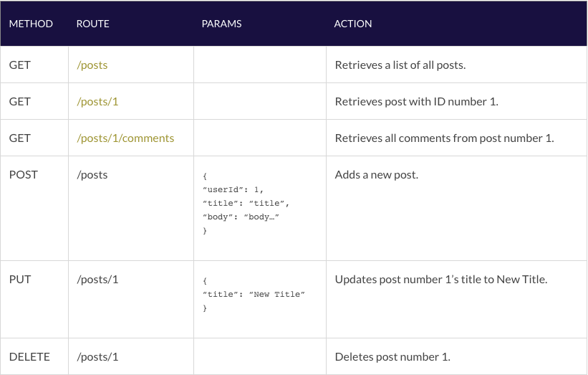Click the PUT row /posts/1 route text
This screenshot has width=588, height=375.
coord(97,280)
